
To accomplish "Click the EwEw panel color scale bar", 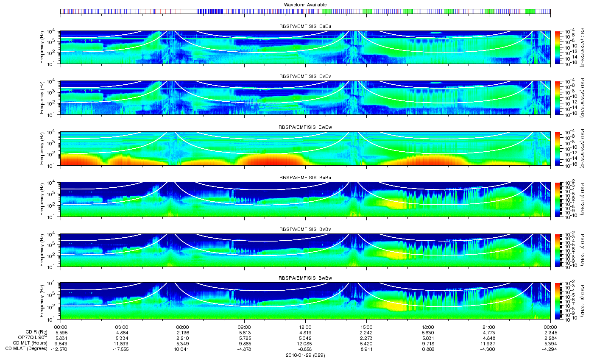I will point(558,148).
